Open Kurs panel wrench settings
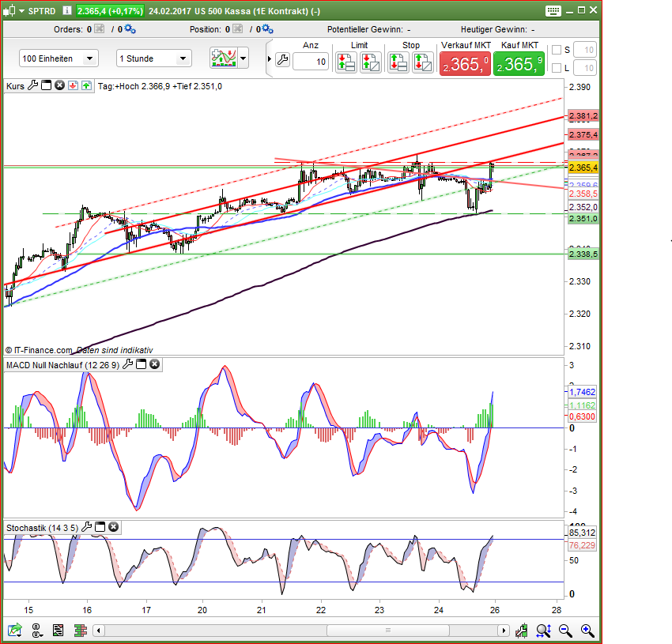Screen dimensions: 672x644 click(x=33, y=85)
